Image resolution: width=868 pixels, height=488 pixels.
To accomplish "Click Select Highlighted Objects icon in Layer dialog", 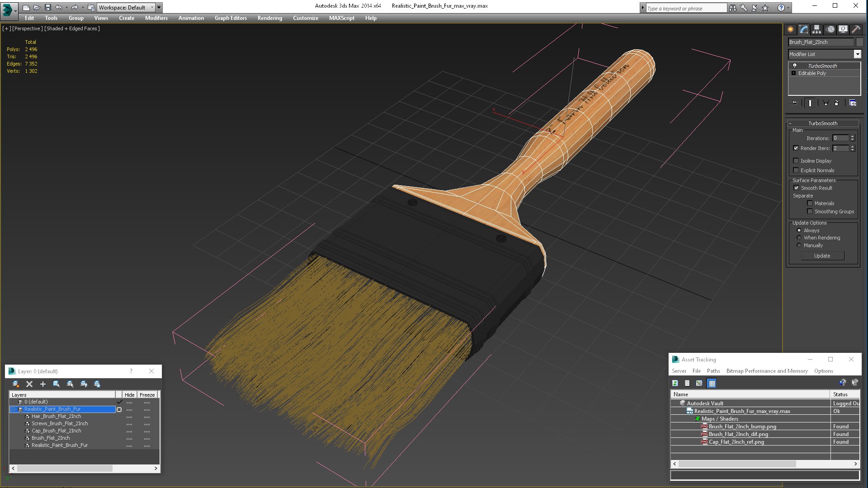I will (57, 384).
